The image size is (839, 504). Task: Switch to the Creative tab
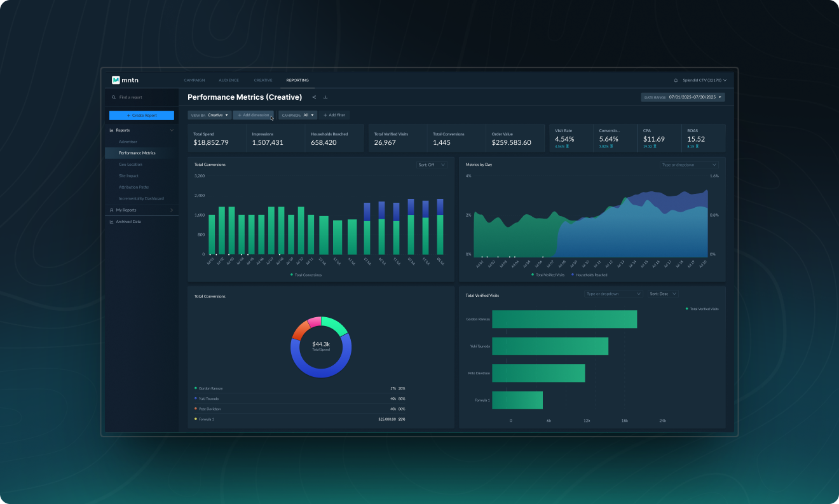coord(263,80)
